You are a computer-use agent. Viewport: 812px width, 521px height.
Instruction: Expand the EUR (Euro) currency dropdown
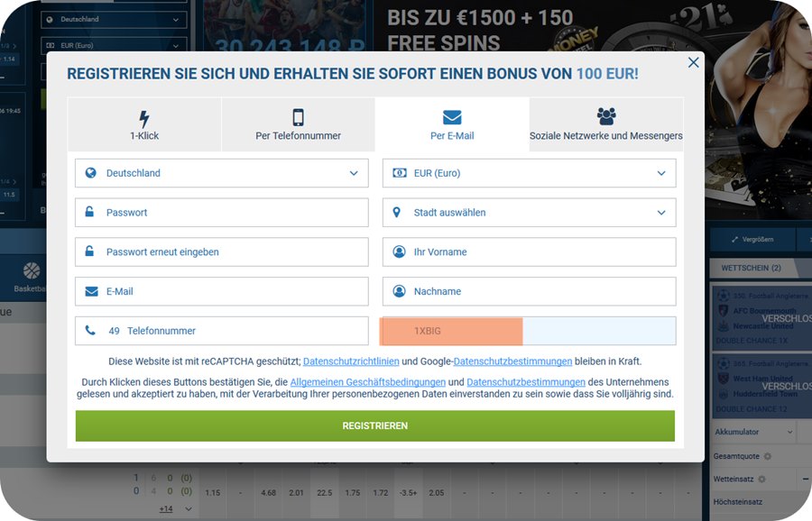coord(530,173)
